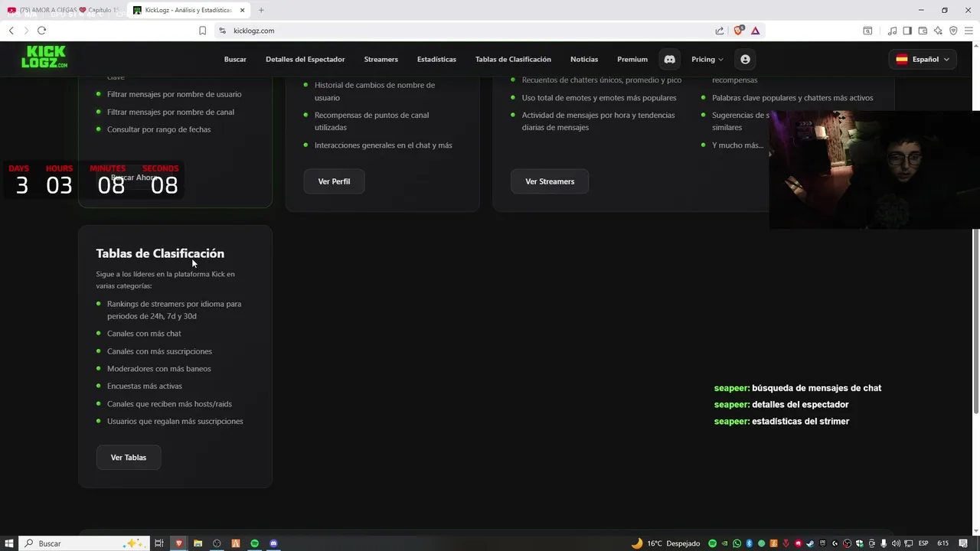Open the user account icon
This screenshot has height=551, width=980.
pyautogui.click(x=745, y=59)
